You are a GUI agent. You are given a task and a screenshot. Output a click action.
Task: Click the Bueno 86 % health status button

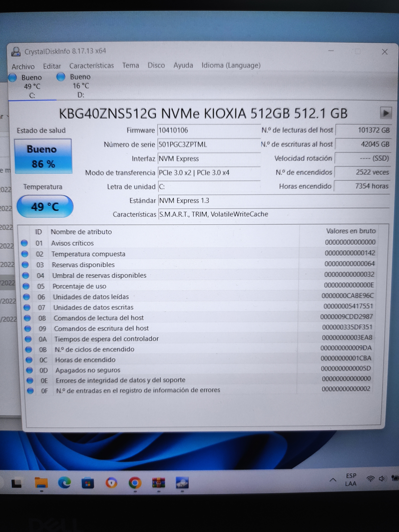(x=43, y=156)
